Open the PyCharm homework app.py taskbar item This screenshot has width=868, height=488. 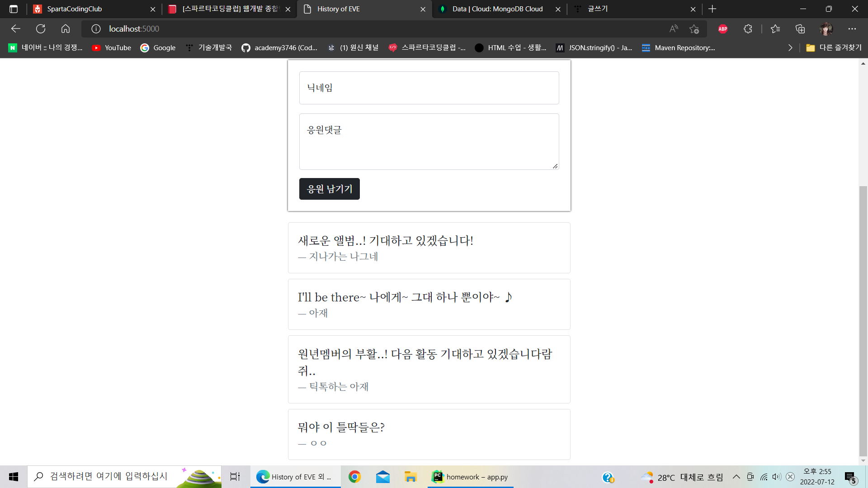470,477
